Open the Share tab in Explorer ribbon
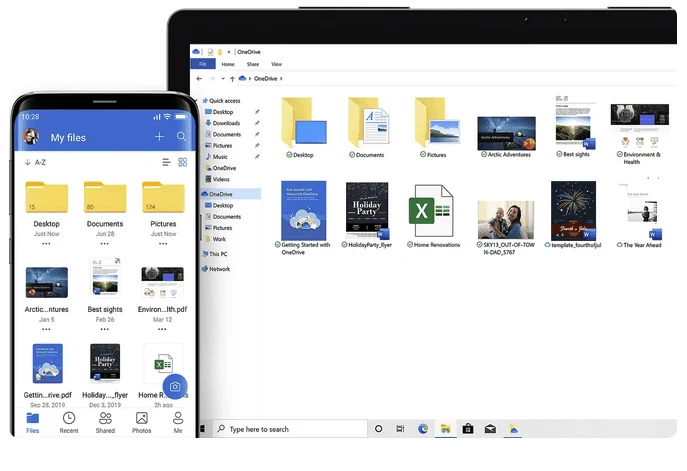 coord(253,64)
